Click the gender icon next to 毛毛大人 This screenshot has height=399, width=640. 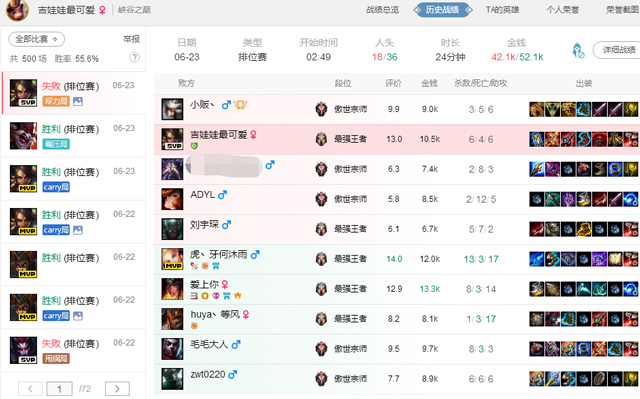[x=236, y=345]
